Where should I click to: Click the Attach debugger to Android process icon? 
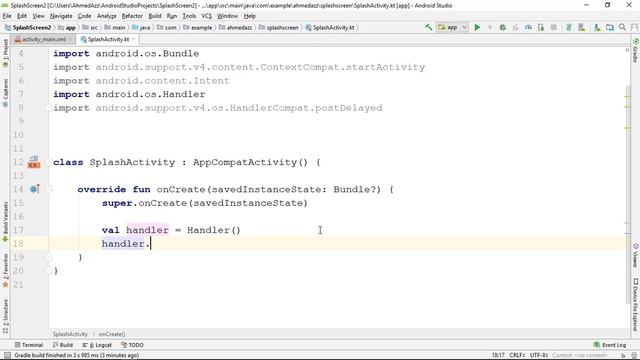[541, 27]
